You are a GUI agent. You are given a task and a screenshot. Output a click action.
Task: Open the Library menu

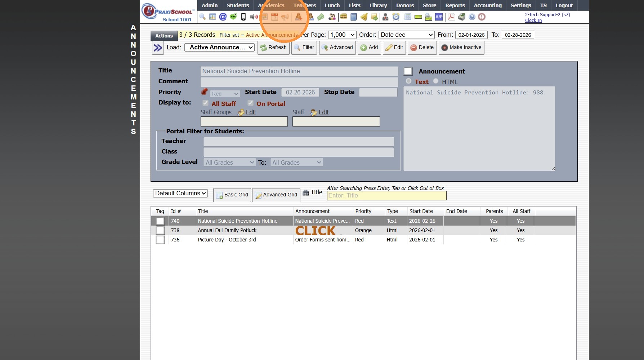tap(378, 5)
